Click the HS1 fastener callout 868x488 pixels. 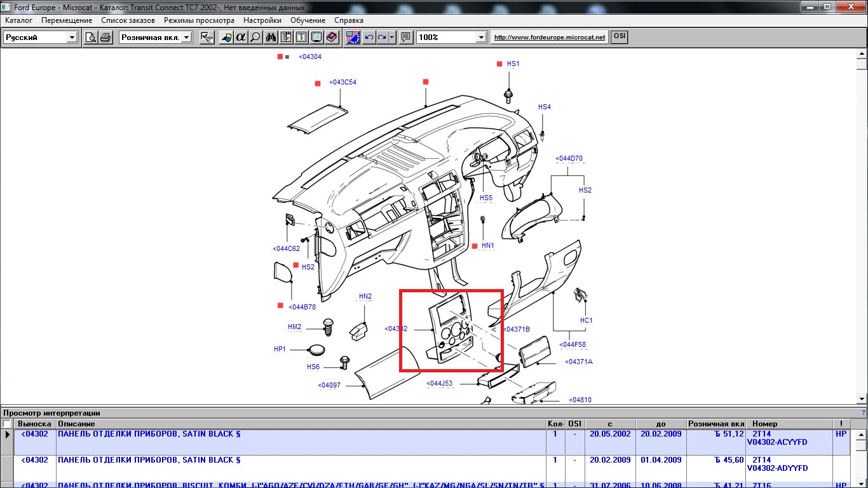[513, 64]
